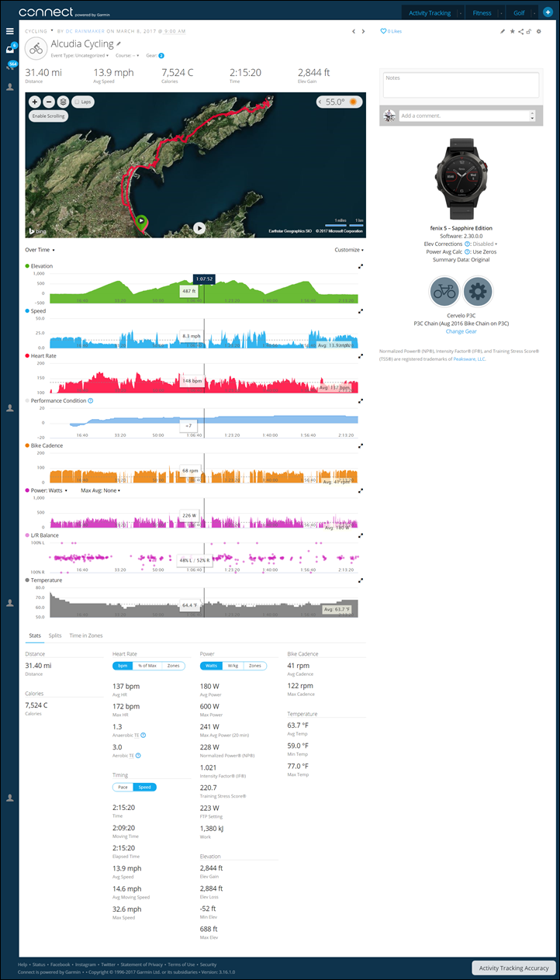The width and height of the screenshot is (560, 980).
Task: Select Watts in the Power toggle
Action: pyautogui.click(x=211, y=666)
